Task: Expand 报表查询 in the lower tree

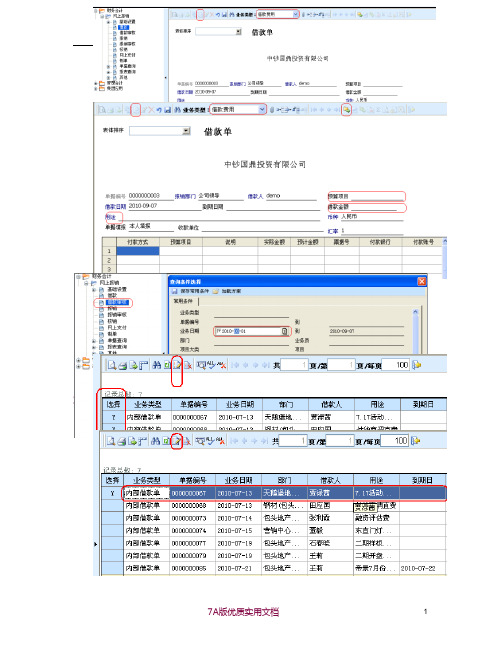Action: 94,347
